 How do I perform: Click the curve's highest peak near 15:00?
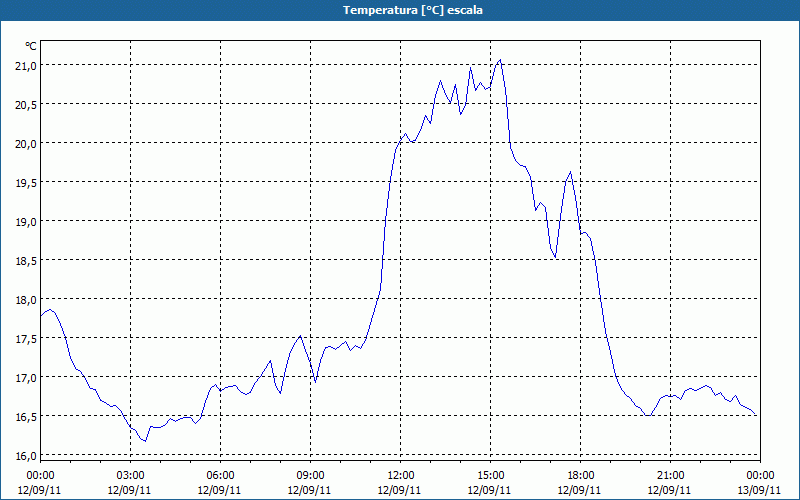click(500, 60)
